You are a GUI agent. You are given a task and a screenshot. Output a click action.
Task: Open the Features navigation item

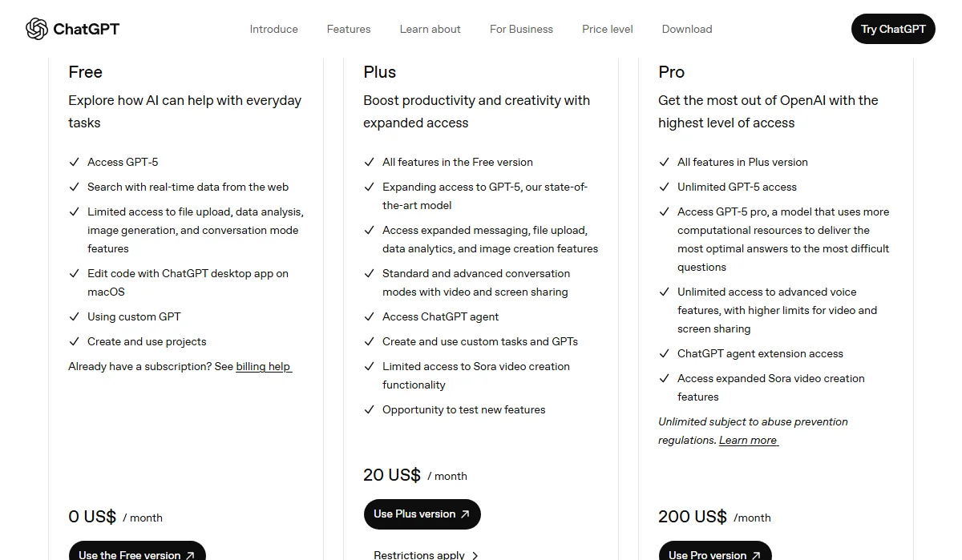348,29
